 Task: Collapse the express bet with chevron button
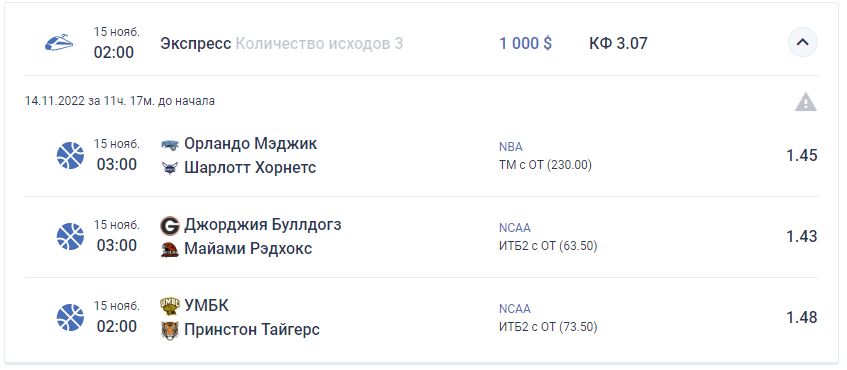pos(802,42)
